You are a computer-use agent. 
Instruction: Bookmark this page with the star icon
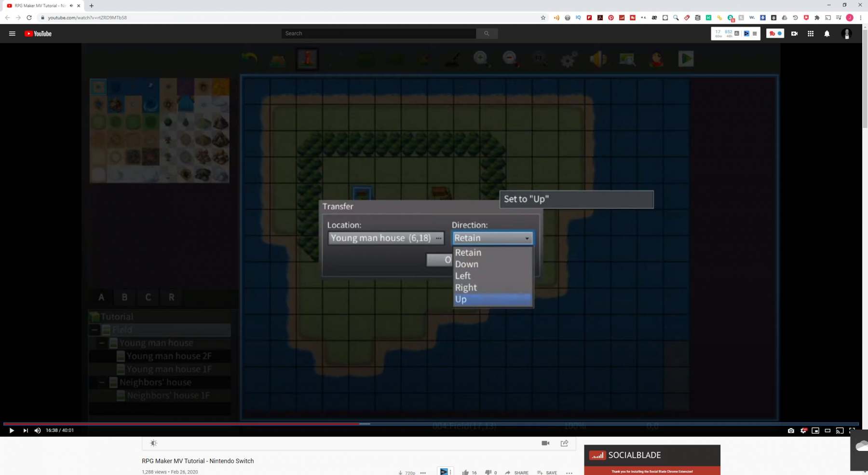coord(543,18)
